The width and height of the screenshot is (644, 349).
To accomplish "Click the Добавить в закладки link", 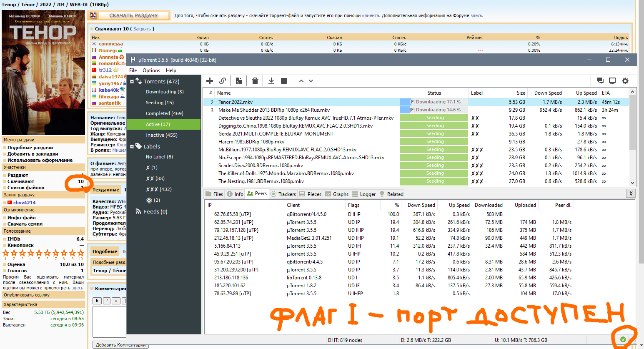I will pos(33,154).
